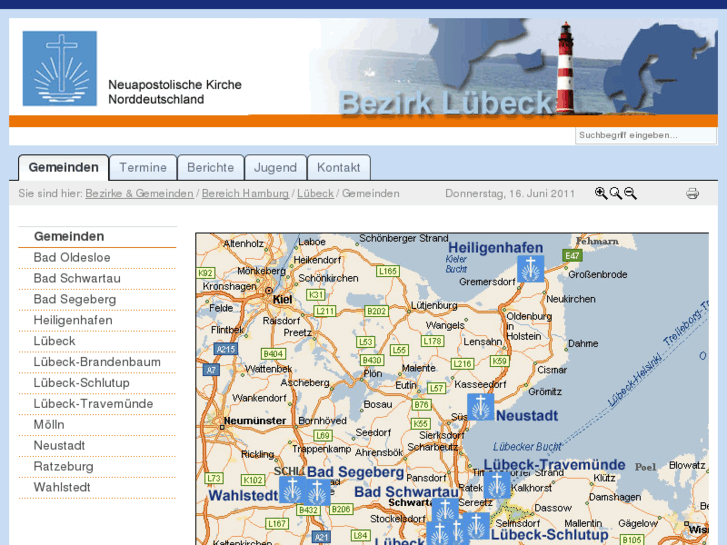This screenshot has width=727, height=545.
Task: Switch to the Termine tab
Action: (143, 167)
